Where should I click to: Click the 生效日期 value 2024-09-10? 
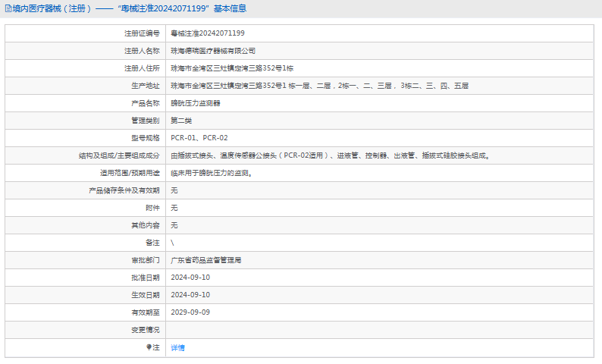190,295
